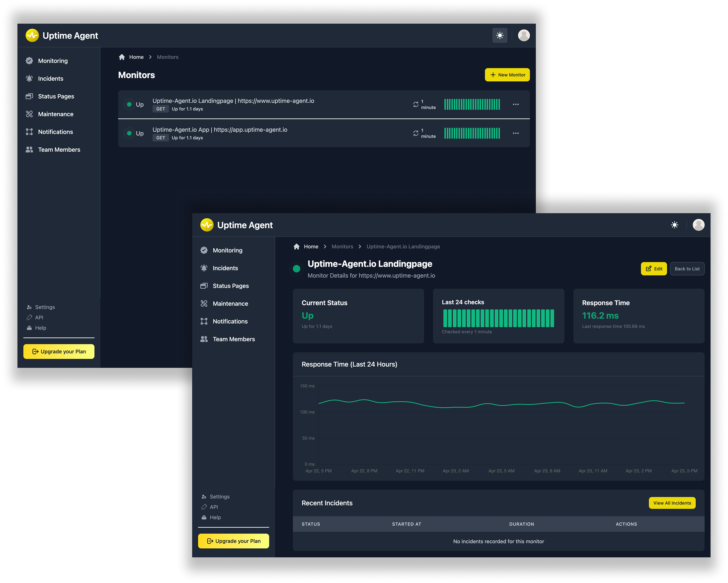728x583 pixels.
Task: Click the refresh interval icon on the App row
Action: 416,133
